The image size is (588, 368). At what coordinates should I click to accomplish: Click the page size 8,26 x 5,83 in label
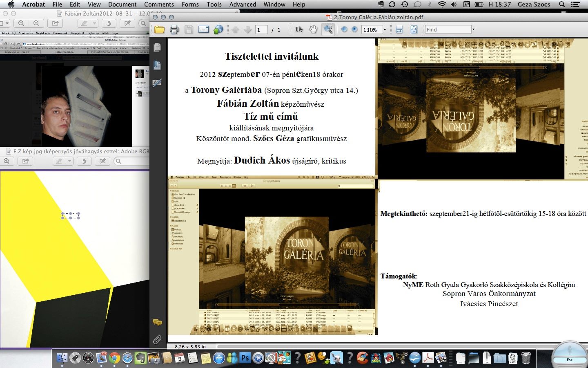[x=190, y=346]
